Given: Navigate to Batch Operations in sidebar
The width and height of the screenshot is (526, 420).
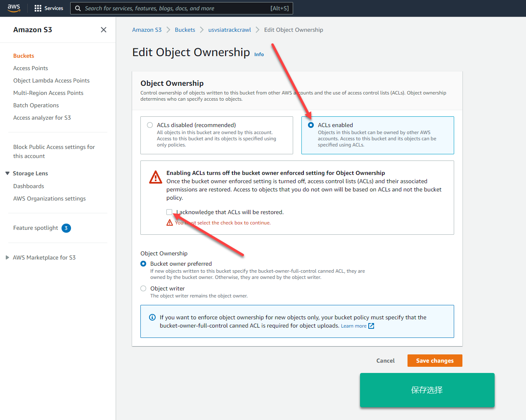Looking at the screenshot, I should pyautogui.click(x=36, y=105).
